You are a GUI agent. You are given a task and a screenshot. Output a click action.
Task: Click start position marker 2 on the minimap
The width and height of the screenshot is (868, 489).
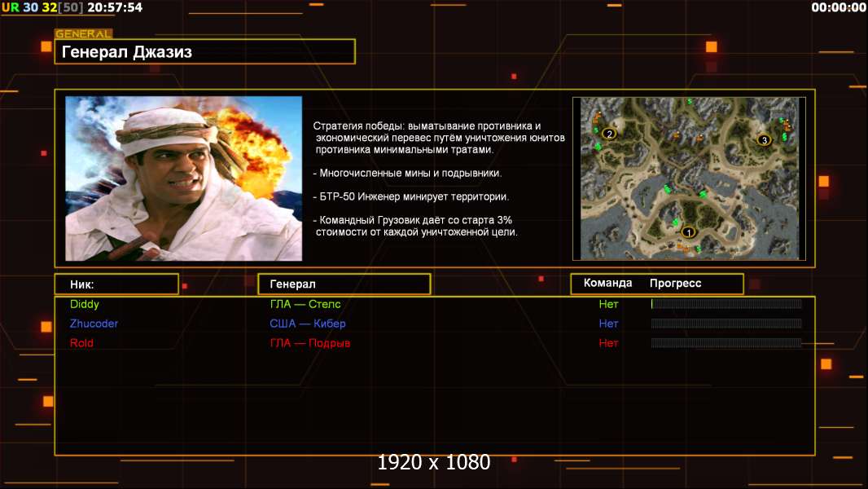coord(610,134)
